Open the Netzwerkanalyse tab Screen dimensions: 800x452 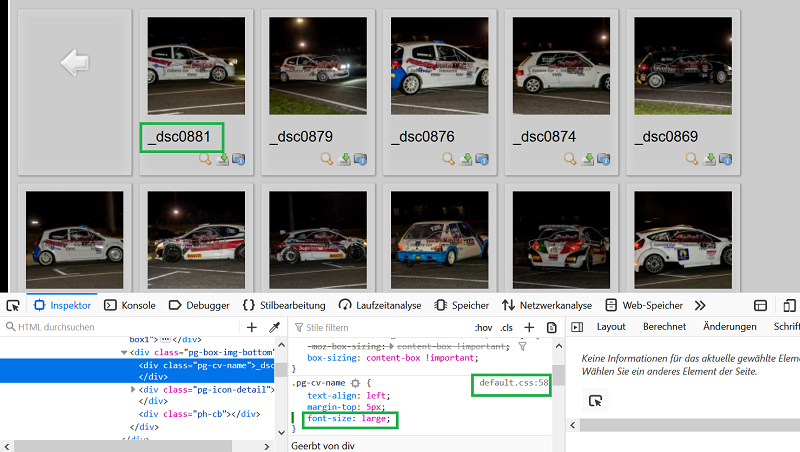pos(547,305)
